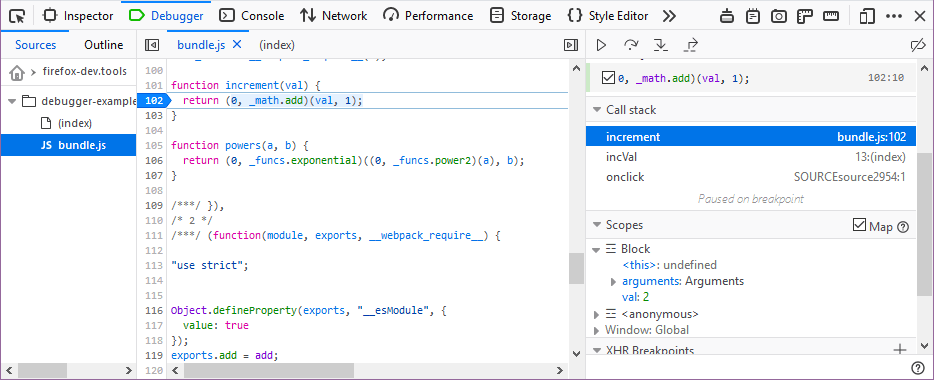Open (index) file in sources tree
Viewport: 934px width, 380px height.
click(x=74, y=123)
